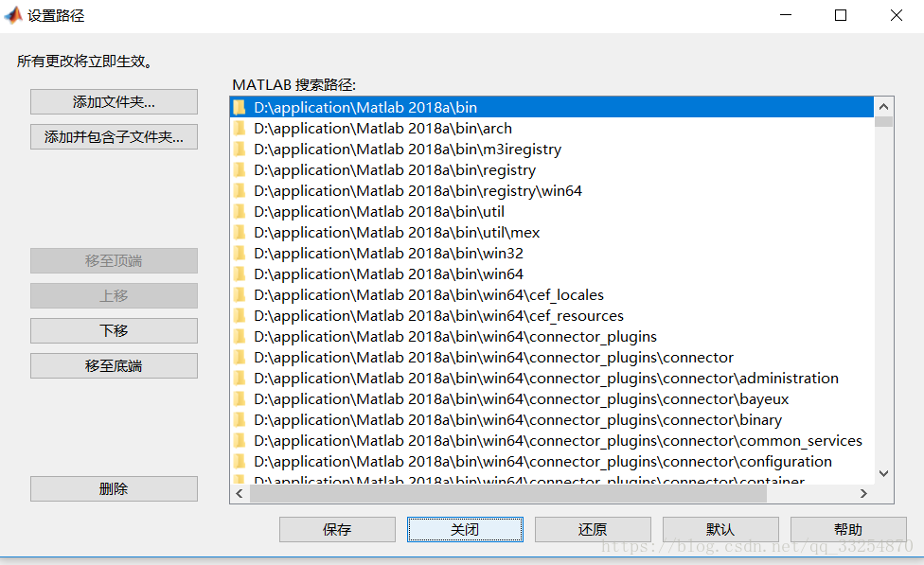
Task: Close the dialog with 关闭 button
Action: coord(465,530)
